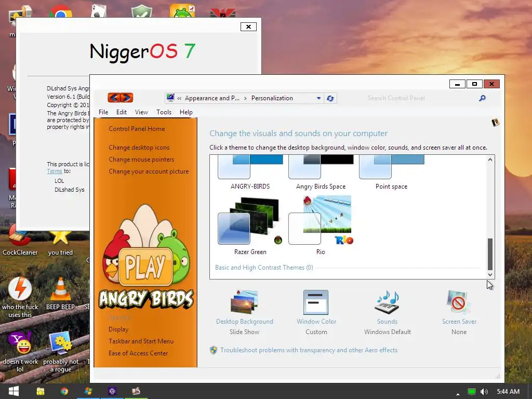The image size is (532, 399).
Task: Show hidden tray icons arrow
Action: click(458, 394)
